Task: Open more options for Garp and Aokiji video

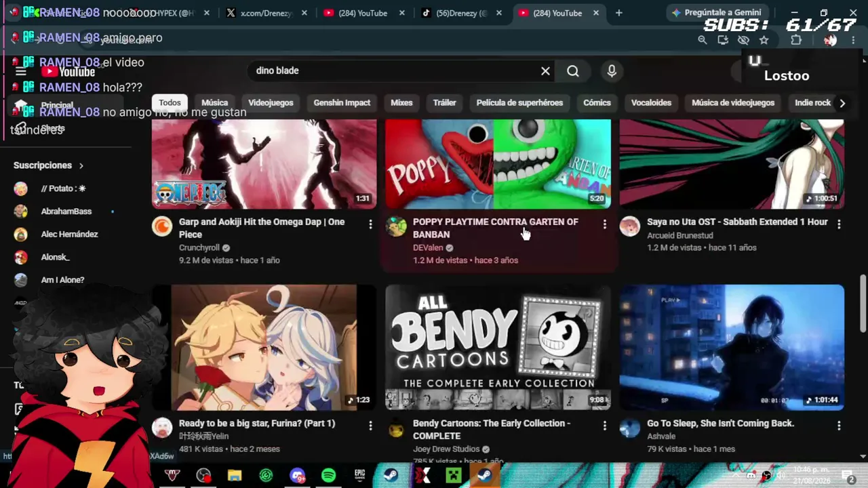Action: click(x=370, y=224)
